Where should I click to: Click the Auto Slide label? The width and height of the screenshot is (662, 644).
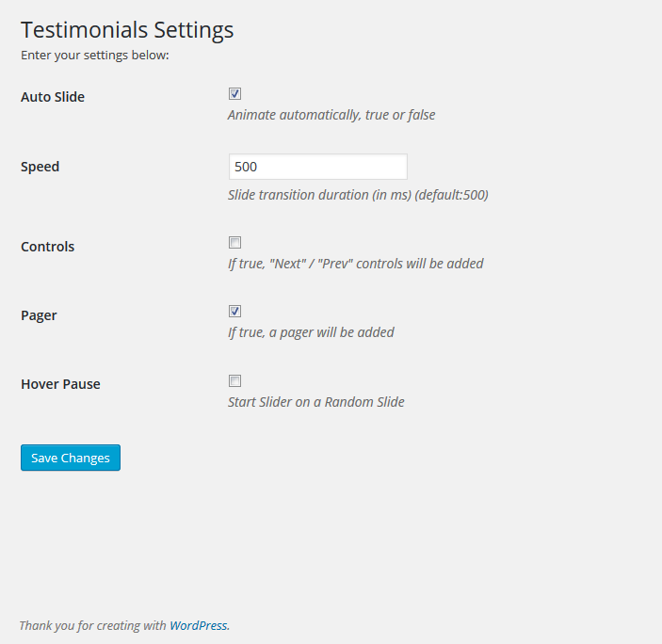point(53,97)
